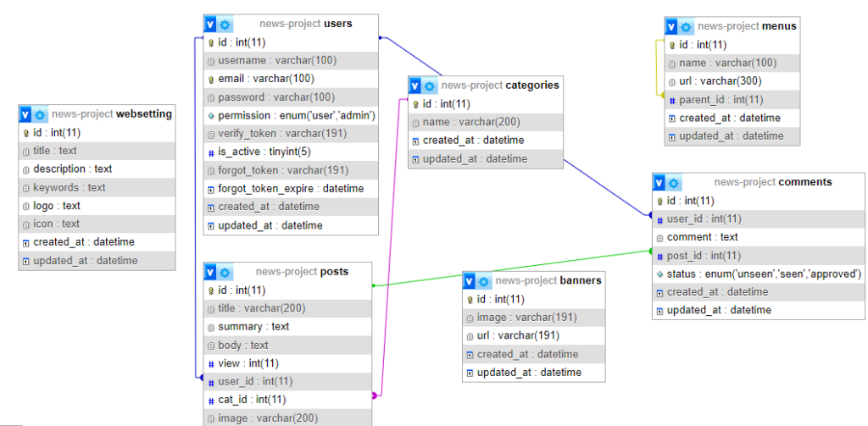Viewport: 868px width, 426px height.
Task: Toggle the 'v' collapse icon on websetting table
Action: point(25,115)
